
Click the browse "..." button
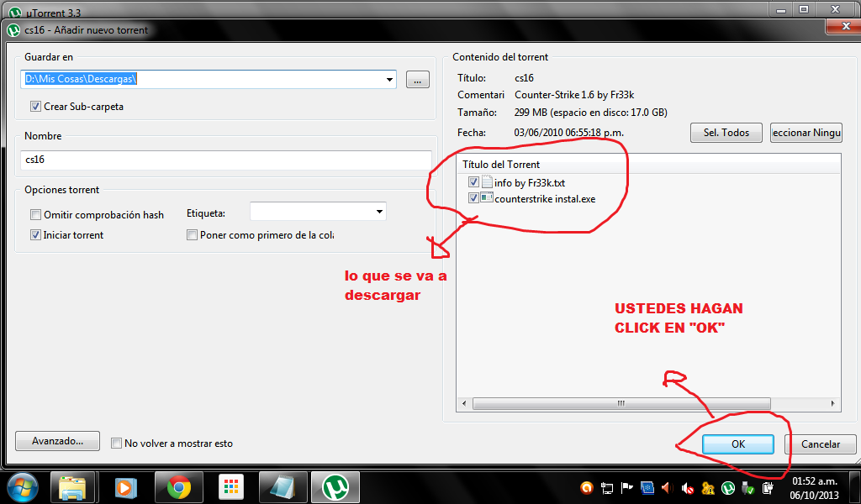(x=418, y=80)
